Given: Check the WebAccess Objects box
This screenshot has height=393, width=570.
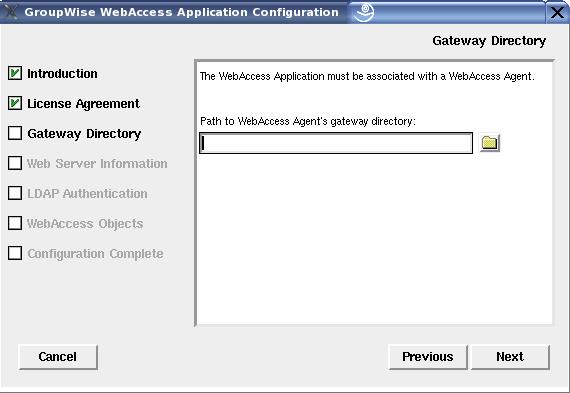Looking at the screenshot, I should (15, 223).
